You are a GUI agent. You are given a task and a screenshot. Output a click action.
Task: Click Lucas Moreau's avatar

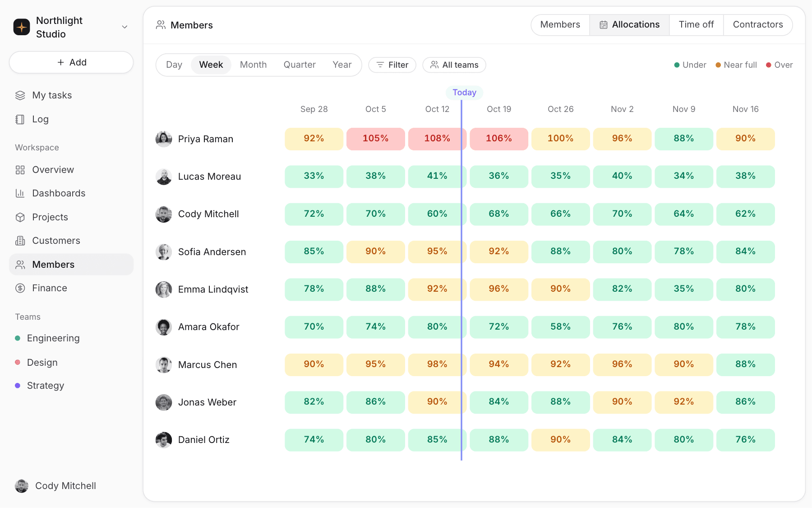point(164,177)
